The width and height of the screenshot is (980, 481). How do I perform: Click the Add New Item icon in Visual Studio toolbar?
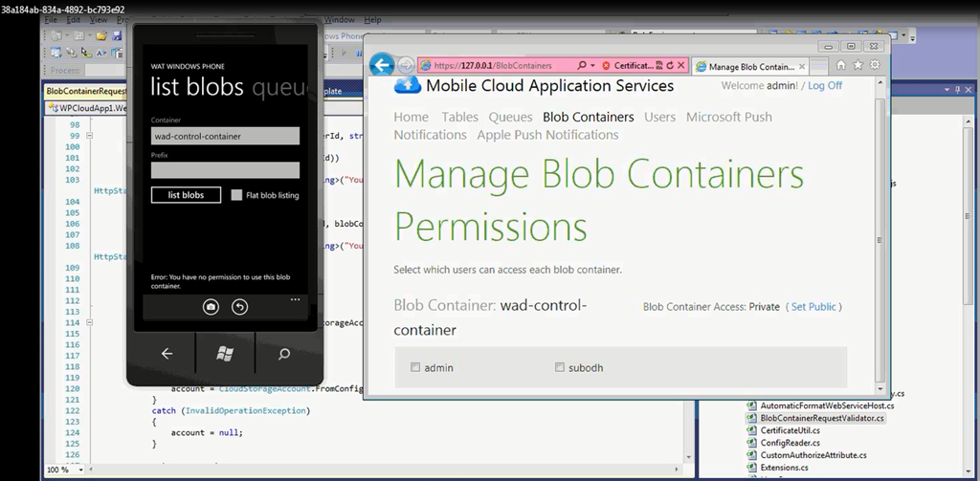tap(80, 36)
